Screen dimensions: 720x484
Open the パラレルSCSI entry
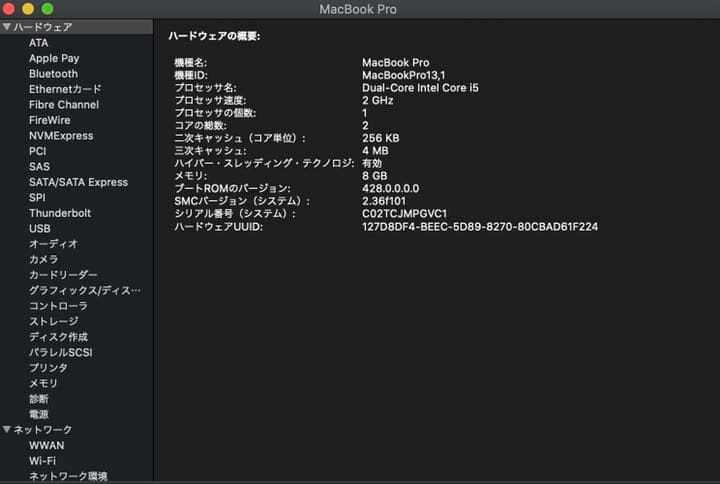[x=61, y=352]
